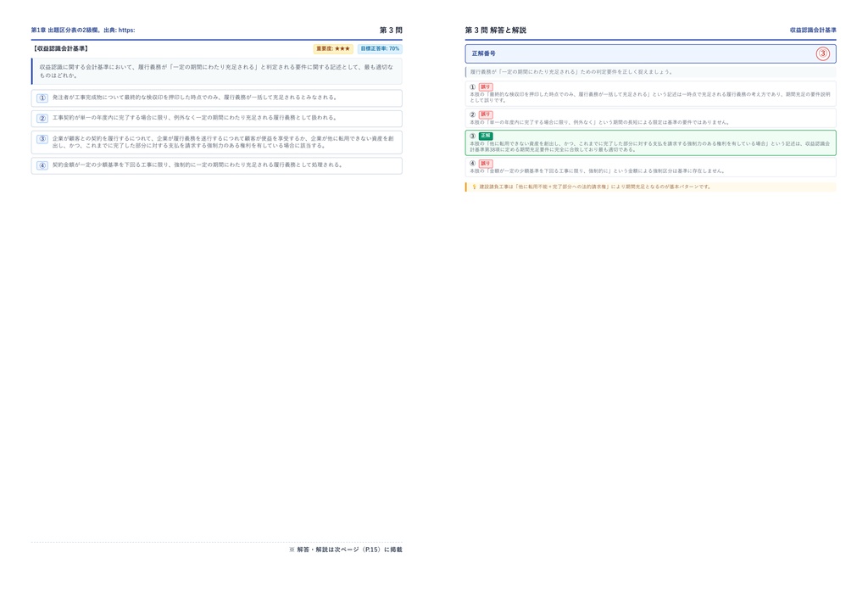This screenshot has width=868, height=614.
Task: Click the 【収益認識会計基準】 category label
Action: click(x=60, y=48)
